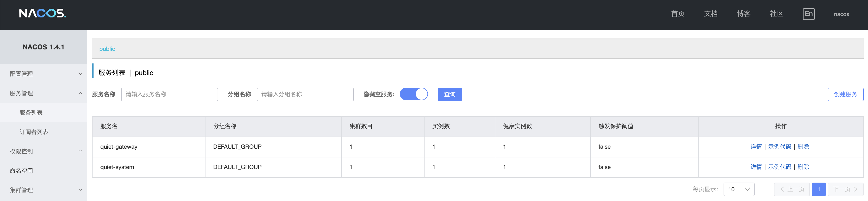Expand the 集群管理 menu chevron
The image size is (868, 201).
tap(80, 190)
